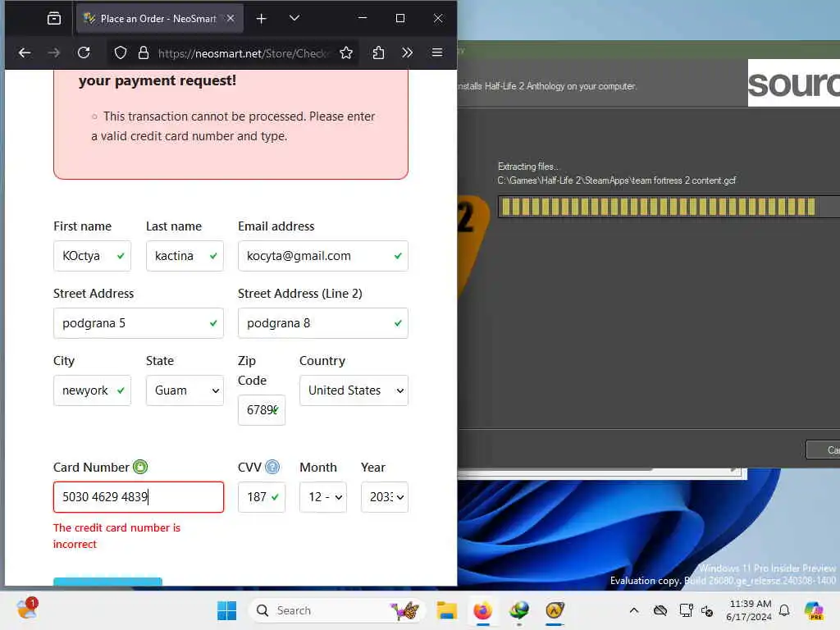
Task: Edit the Zip Code field
Action: [x=262, y=410]
